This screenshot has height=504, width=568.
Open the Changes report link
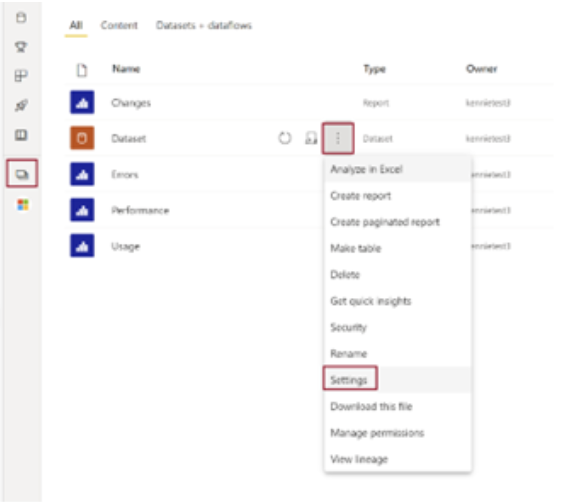pyautogui.click(x=131, y=103)
